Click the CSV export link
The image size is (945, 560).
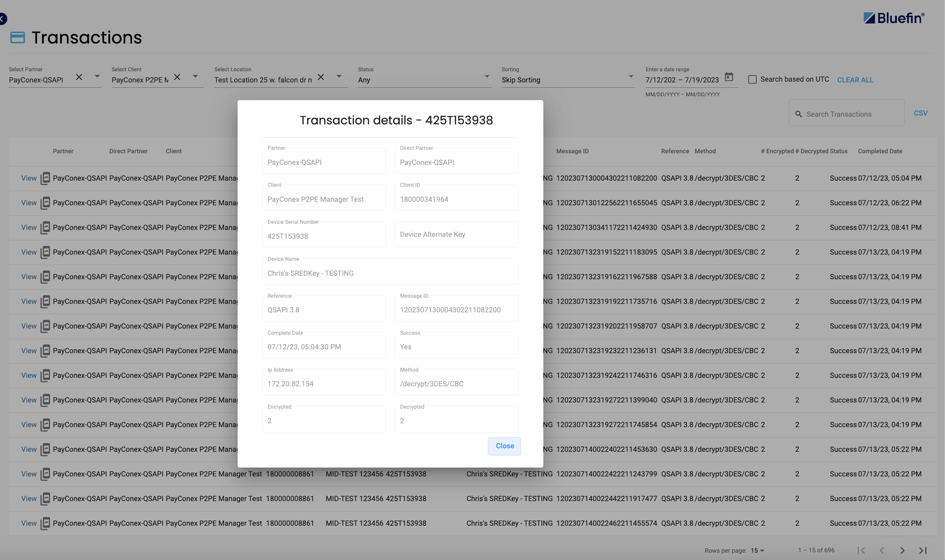coord(920,112)
